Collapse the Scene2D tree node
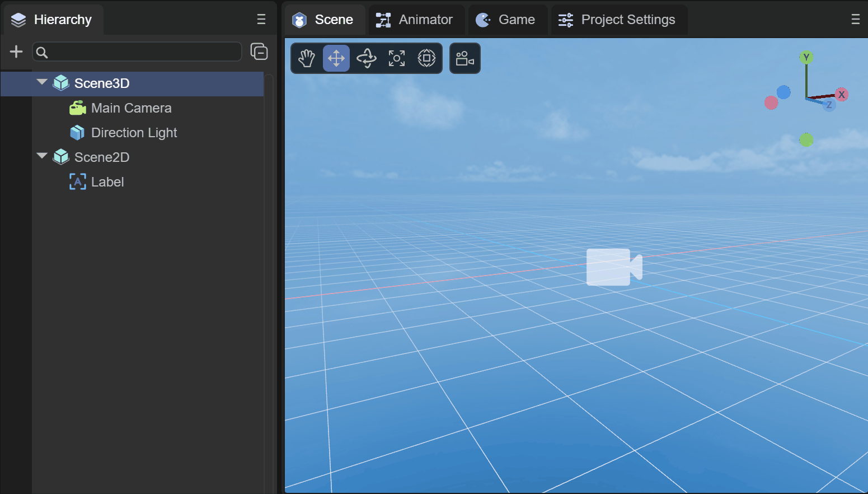 pyautogui.click(x=42, y=156)
